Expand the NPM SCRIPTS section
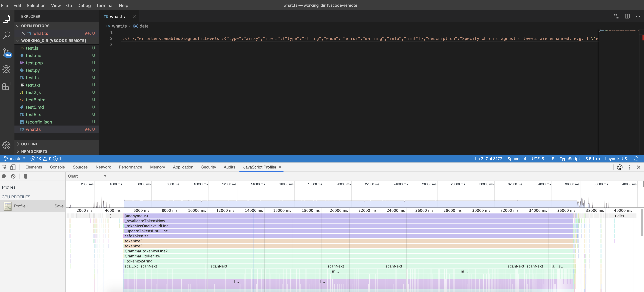The width and height of the screenshot is (644, 292). [x=34, y=151]
